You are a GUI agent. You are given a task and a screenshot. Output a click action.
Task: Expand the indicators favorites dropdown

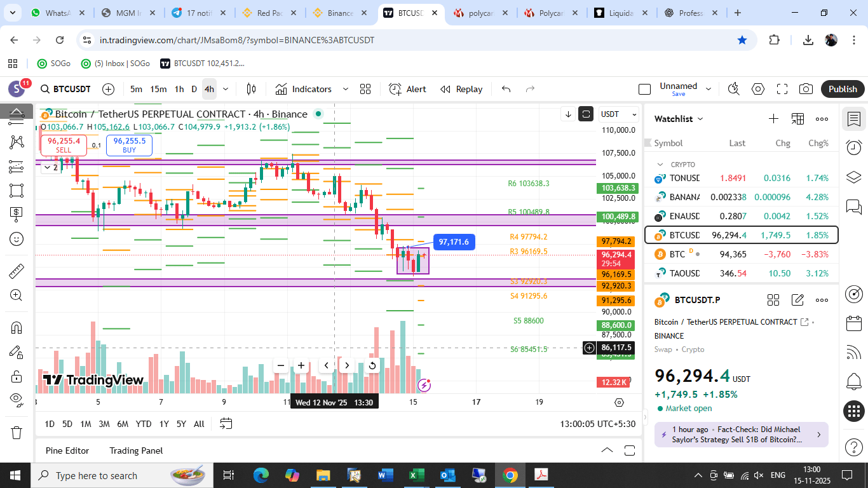345,89
